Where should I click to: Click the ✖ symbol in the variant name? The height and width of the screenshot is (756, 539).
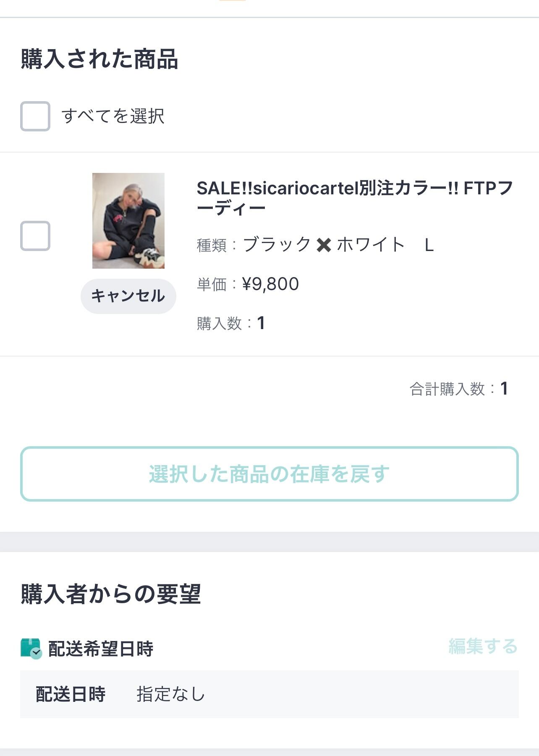coord(324,245)
